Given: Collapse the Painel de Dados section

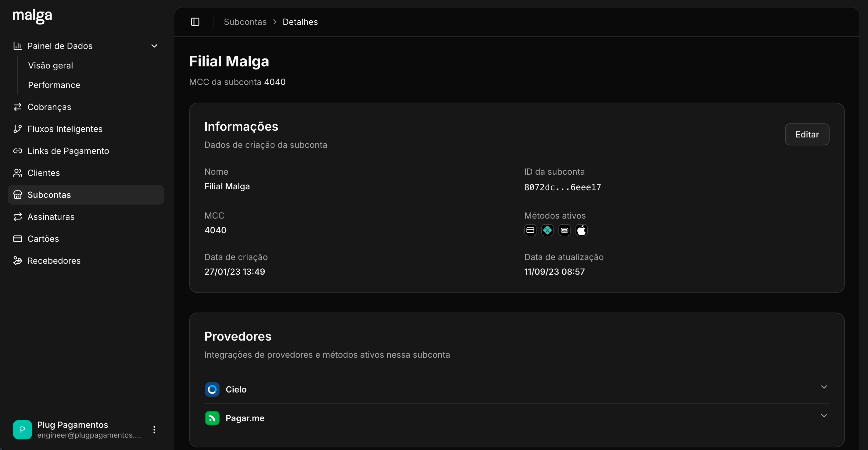Looking at the screenshot, I should click(154, 46).
